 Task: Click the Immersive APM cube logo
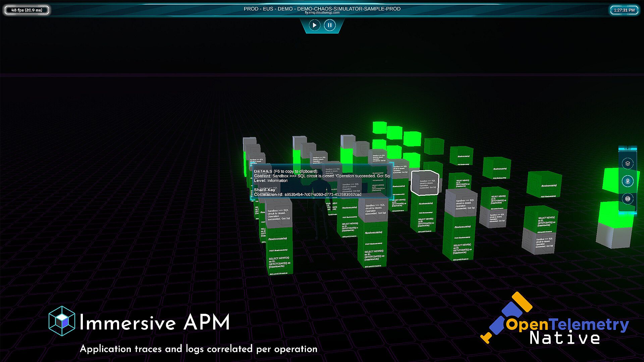point(62,321)
